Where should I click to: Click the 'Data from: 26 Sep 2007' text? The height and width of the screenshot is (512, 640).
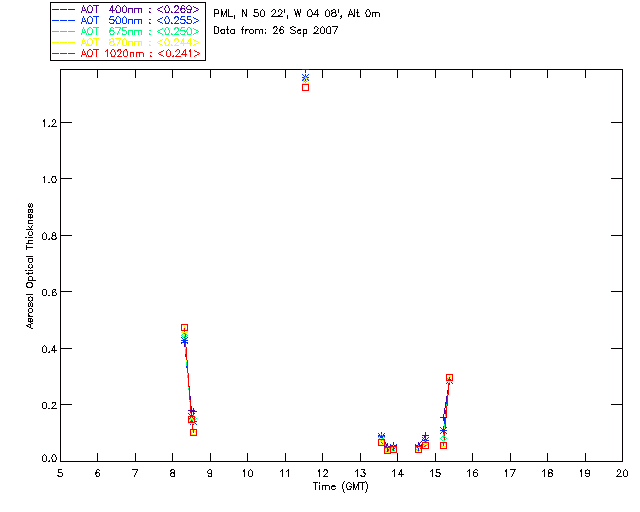pos(276,31)
